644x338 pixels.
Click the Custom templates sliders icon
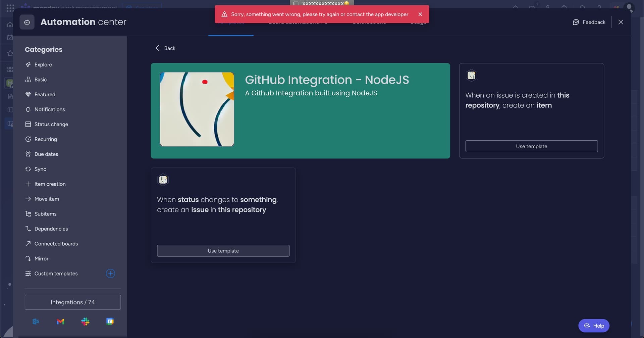point(28,274)
